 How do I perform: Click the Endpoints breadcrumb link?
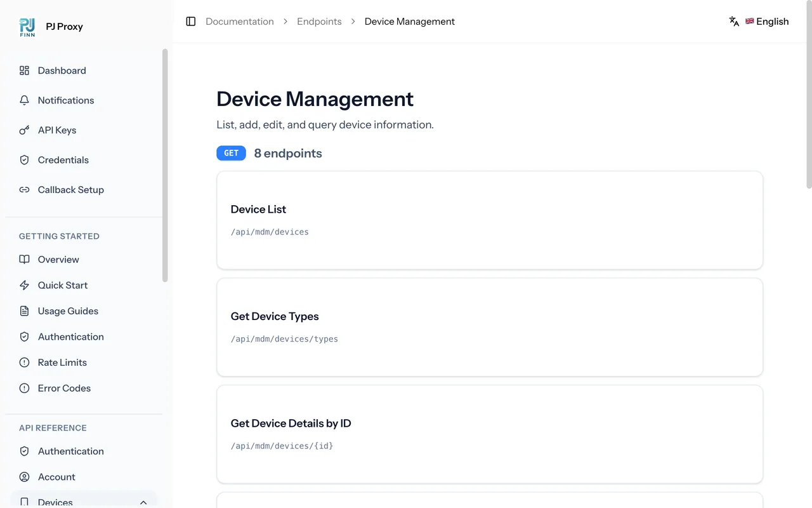pyautogui.click(x=319, y=22)
